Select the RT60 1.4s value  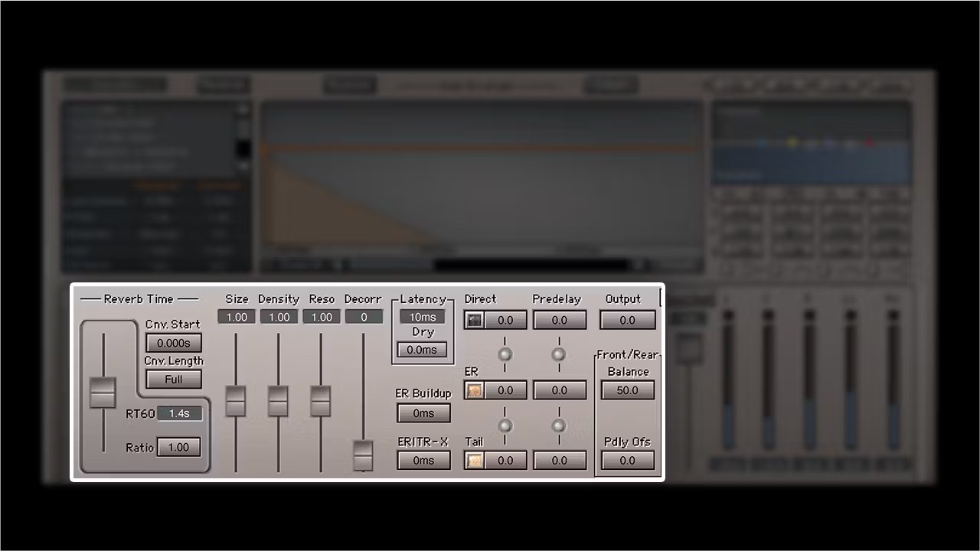[180, 413]
